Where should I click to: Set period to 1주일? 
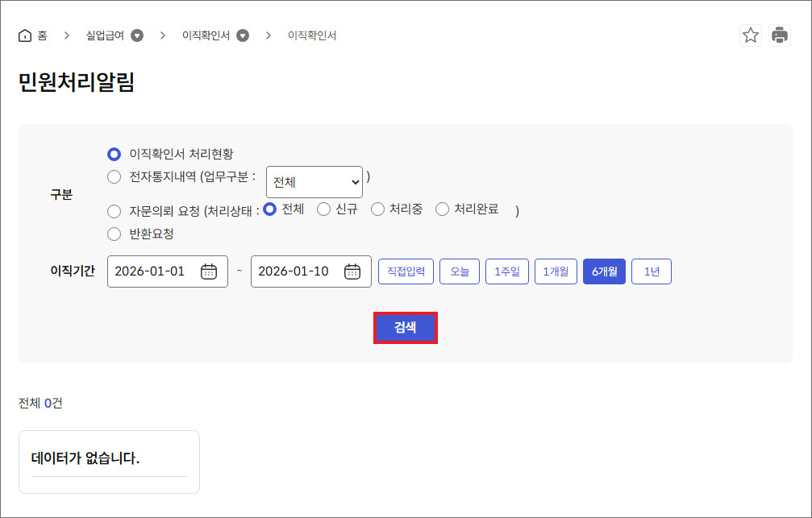click(x=507, y=271)
